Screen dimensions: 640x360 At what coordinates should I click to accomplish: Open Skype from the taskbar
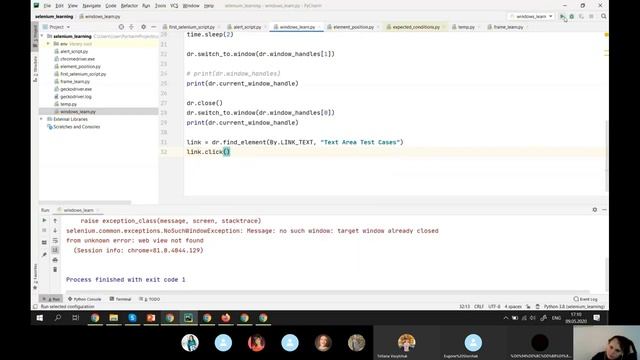coord(132,318)
